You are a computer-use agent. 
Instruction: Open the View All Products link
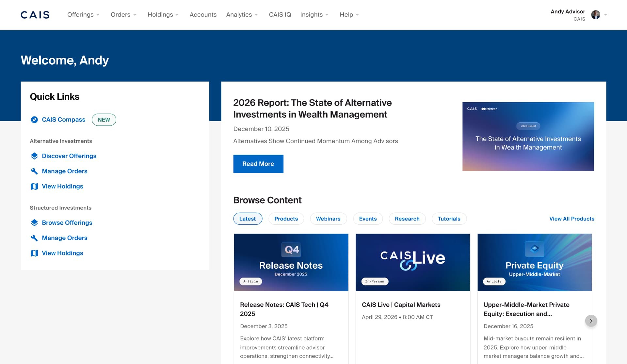(571, 219)
